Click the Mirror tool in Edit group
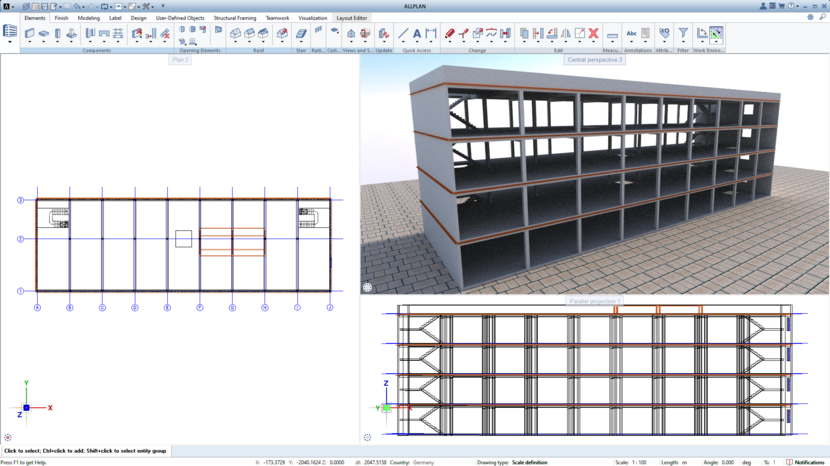Screen dimensions: 830x466 [x=565, y=33]
